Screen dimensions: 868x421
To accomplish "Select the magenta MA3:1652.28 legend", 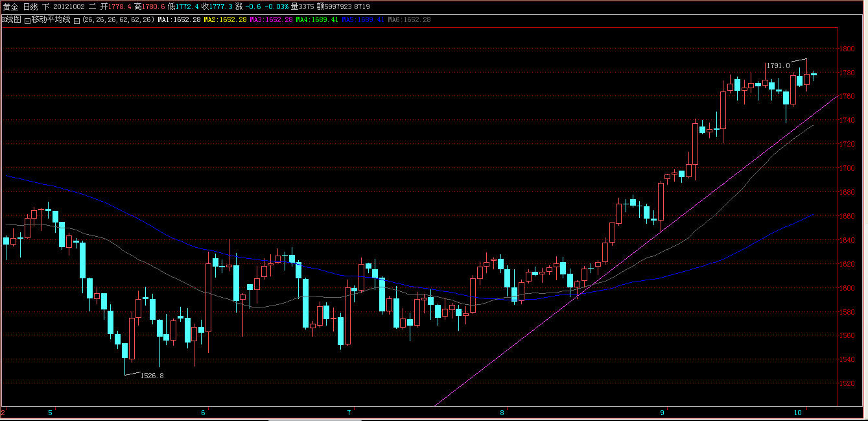I will click(271, 19).
